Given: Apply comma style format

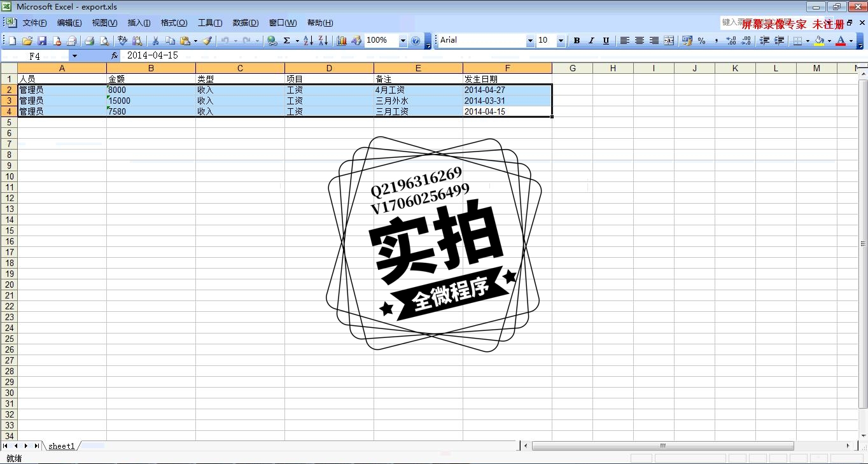Looking at the screenshot, I should click(x=716, y=41).
